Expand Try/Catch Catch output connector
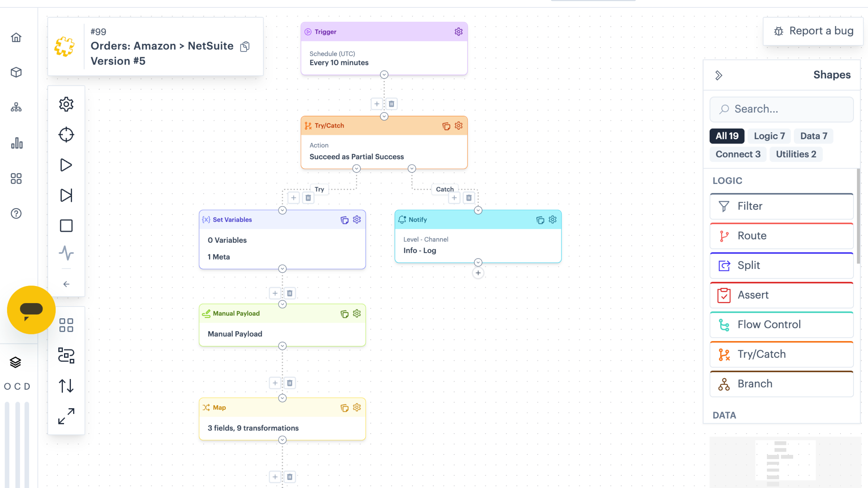 click(x=411, y=168)
